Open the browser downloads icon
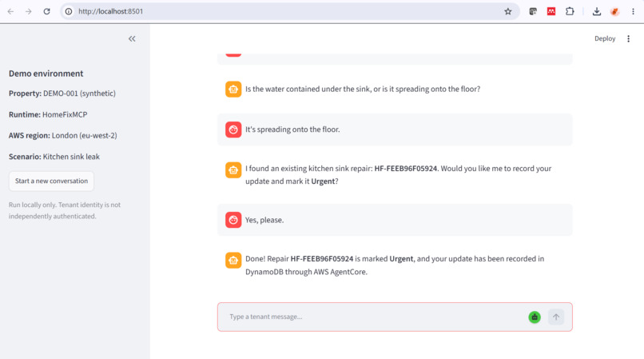The image size is (644, 359). pos(597,11)
